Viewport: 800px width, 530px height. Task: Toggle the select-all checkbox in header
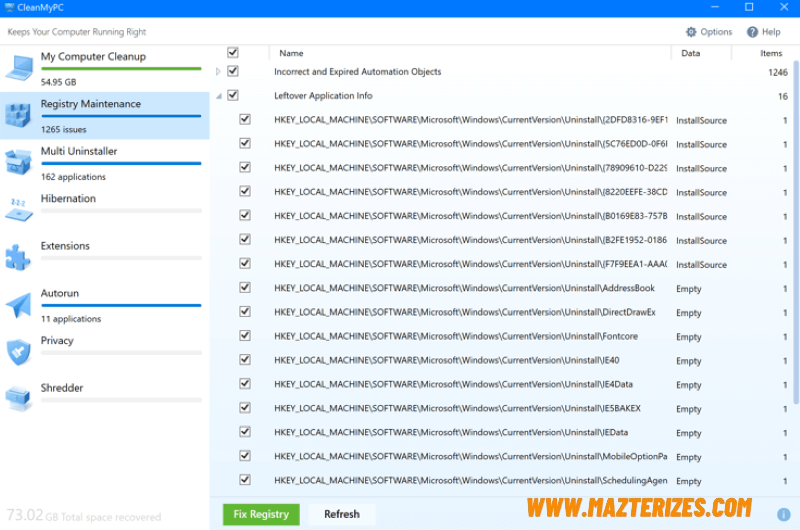click(x=233, y=53)
